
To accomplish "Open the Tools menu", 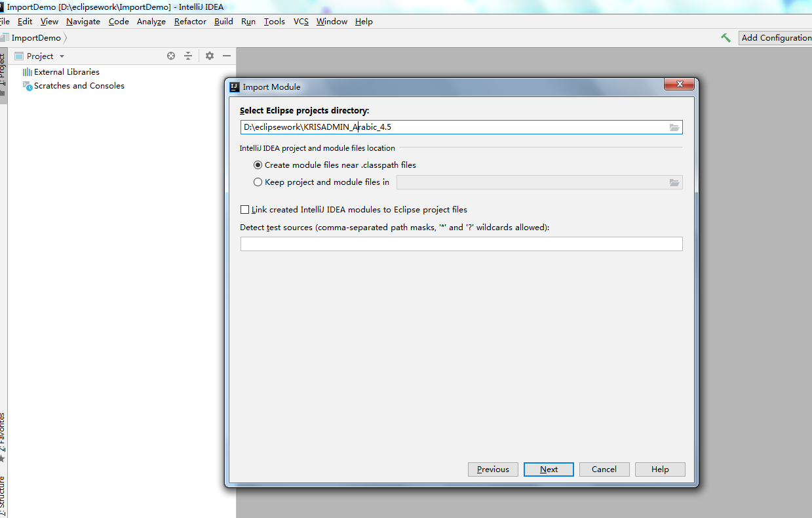I will pyautogui.click(x=275, y=22).
